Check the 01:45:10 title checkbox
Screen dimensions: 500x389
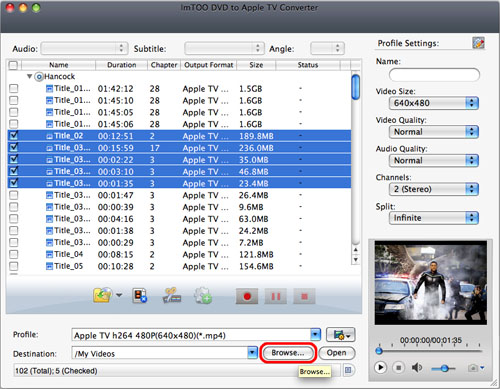[14, 100]
